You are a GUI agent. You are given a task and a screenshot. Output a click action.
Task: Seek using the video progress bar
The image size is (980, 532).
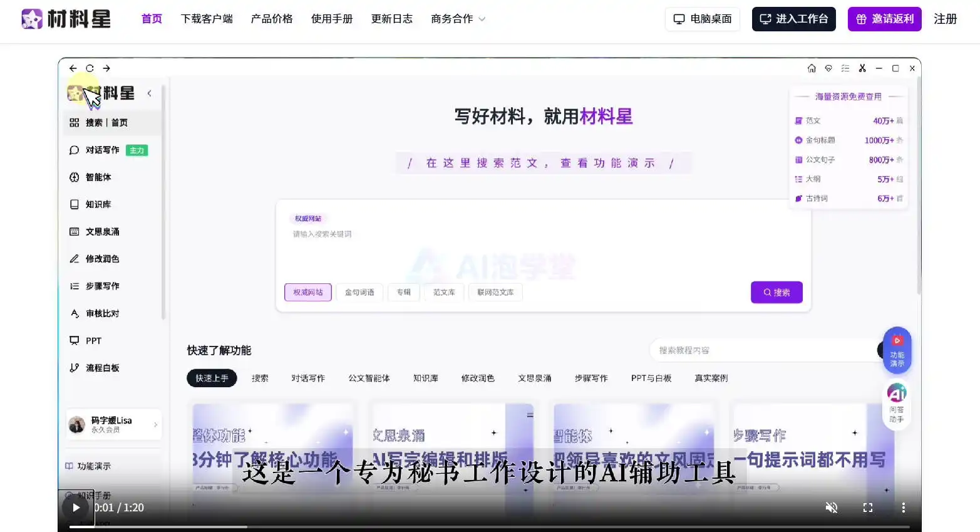(490, 526)
